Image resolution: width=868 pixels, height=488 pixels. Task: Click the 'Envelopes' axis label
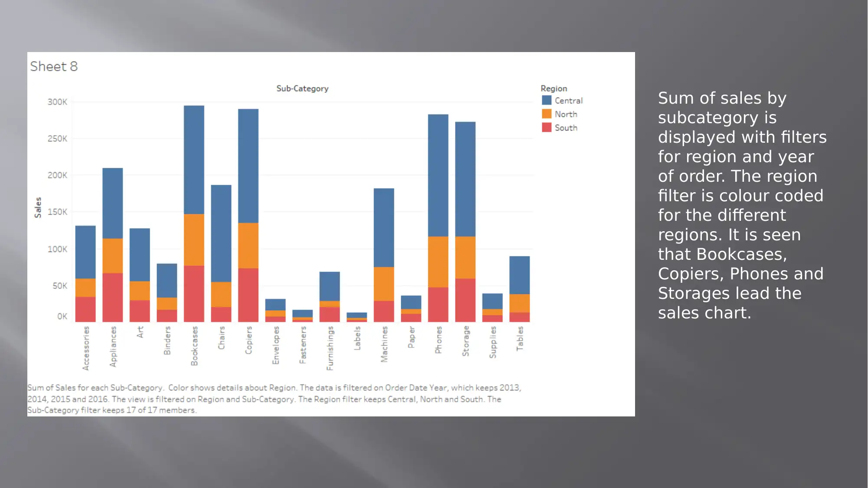click(x=276, y=345)
